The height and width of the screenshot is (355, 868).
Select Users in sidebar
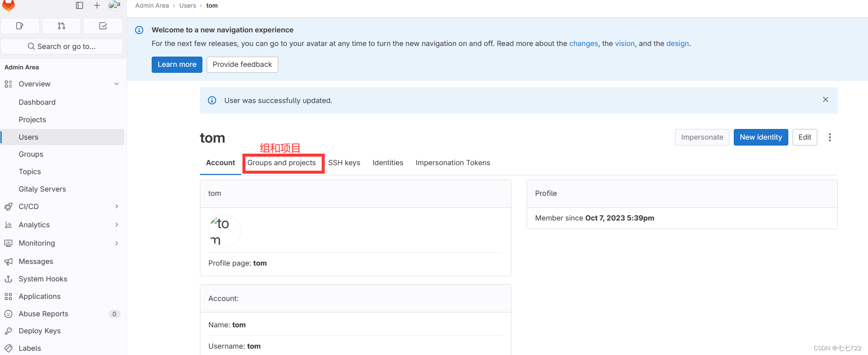63,137
